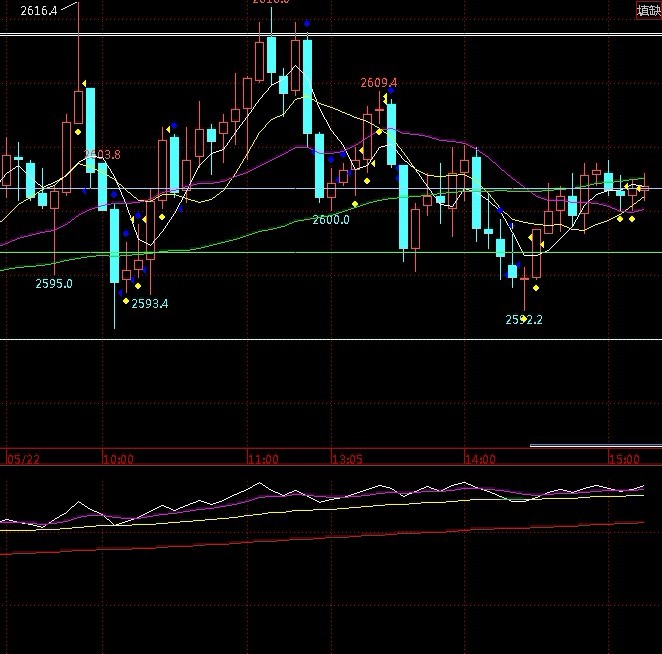
Task: Click the yellow diamond beside the 2593.4 label
Action: tap(125, 301)
